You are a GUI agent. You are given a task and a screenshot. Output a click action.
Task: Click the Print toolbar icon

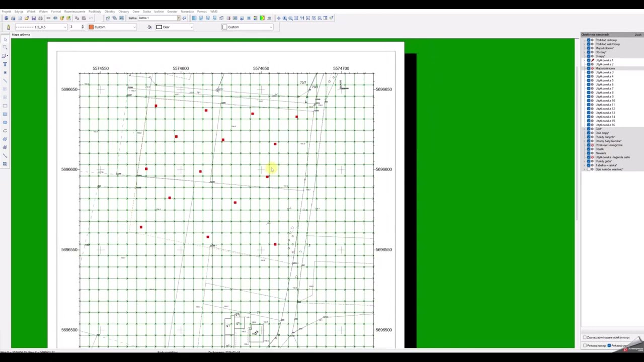pos(40,18)
